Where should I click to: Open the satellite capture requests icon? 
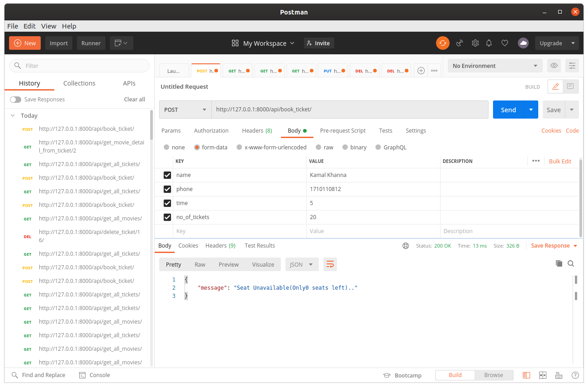point(460,43)
